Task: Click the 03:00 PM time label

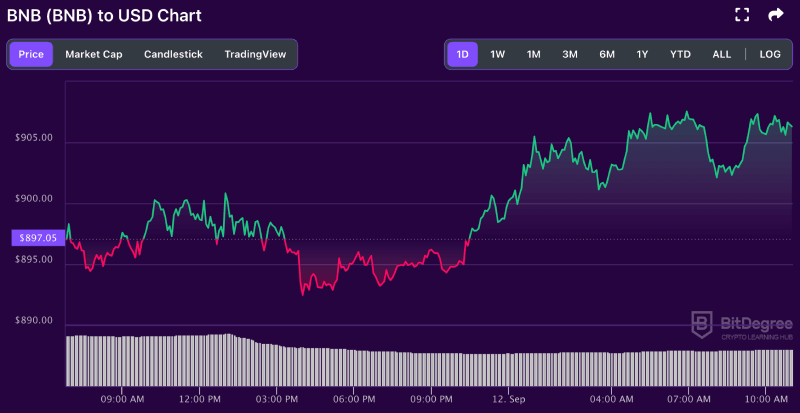Action: point(277,397)
